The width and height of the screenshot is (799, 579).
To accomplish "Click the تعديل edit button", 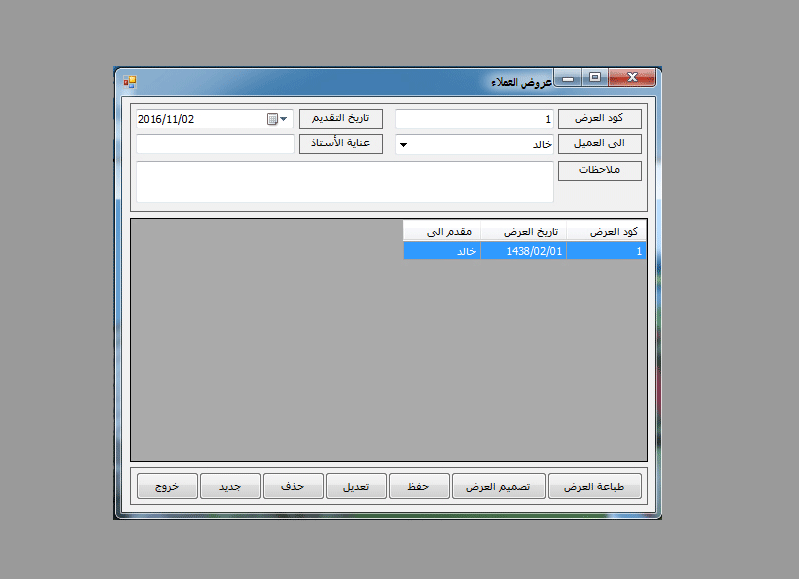I will (356, 486).
